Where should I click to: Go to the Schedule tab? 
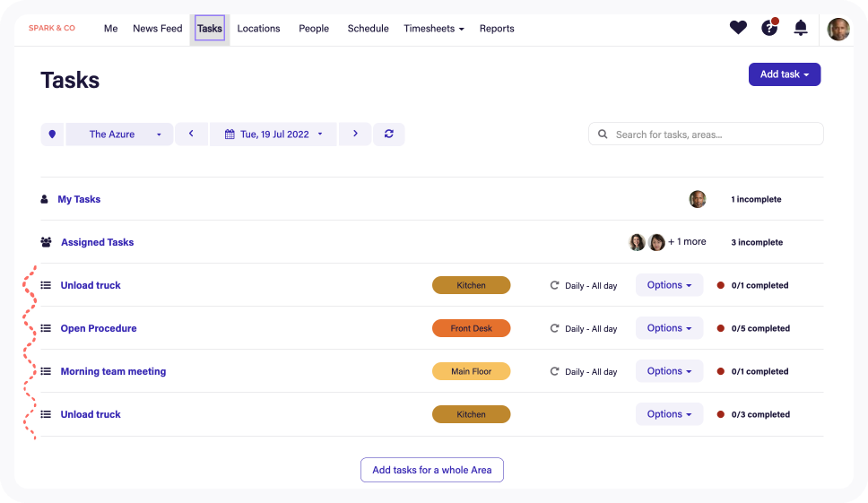tap(369, 29)
